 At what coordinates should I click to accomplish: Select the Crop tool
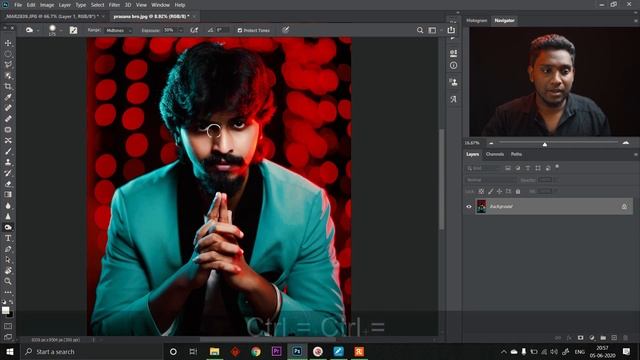coord(8,86)
